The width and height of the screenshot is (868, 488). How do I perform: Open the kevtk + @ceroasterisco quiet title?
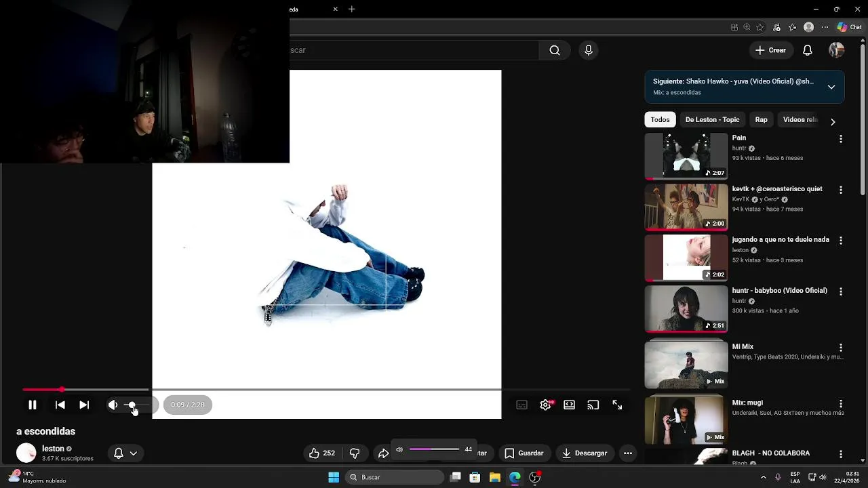tap(777, 189)
